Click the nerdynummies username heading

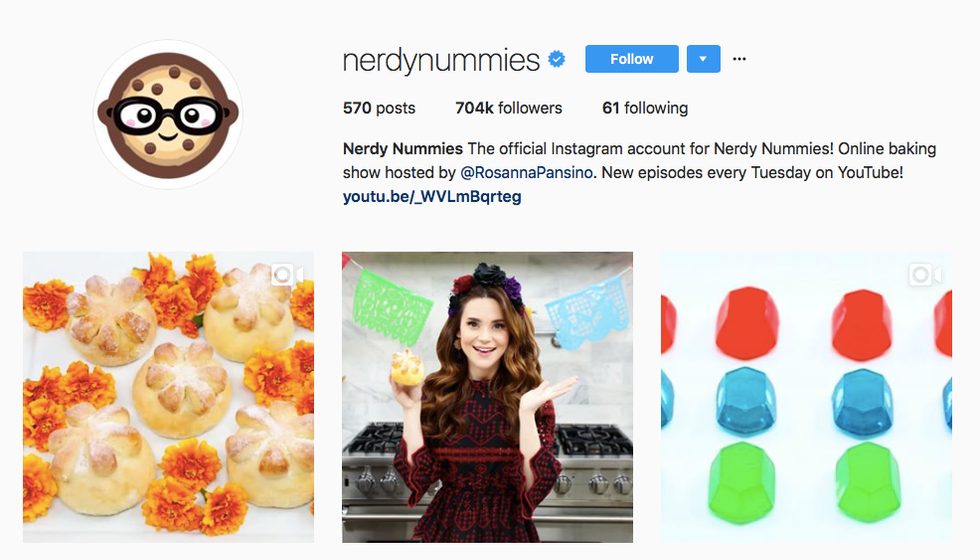point(441,60)
